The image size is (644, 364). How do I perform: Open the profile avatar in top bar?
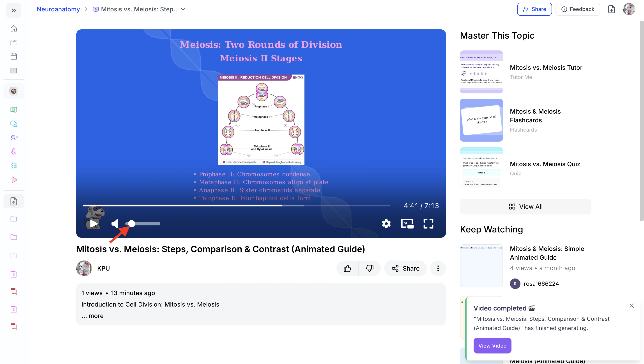(x=629, y=9)
